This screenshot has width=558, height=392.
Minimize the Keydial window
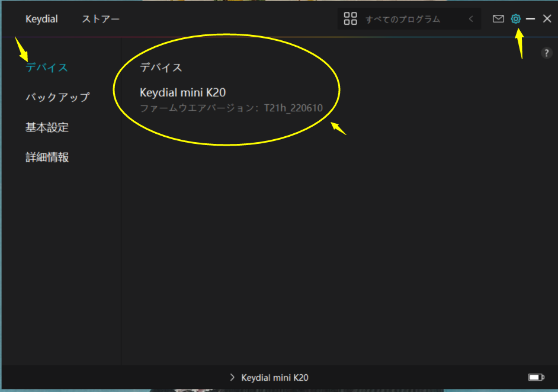click(x=531, y=19)
